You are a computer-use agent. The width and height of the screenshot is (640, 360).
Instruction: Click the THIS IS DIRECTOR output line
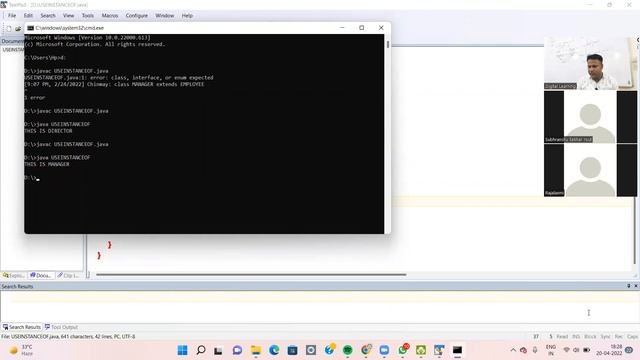pyautogui.click(x=48, y=131)
